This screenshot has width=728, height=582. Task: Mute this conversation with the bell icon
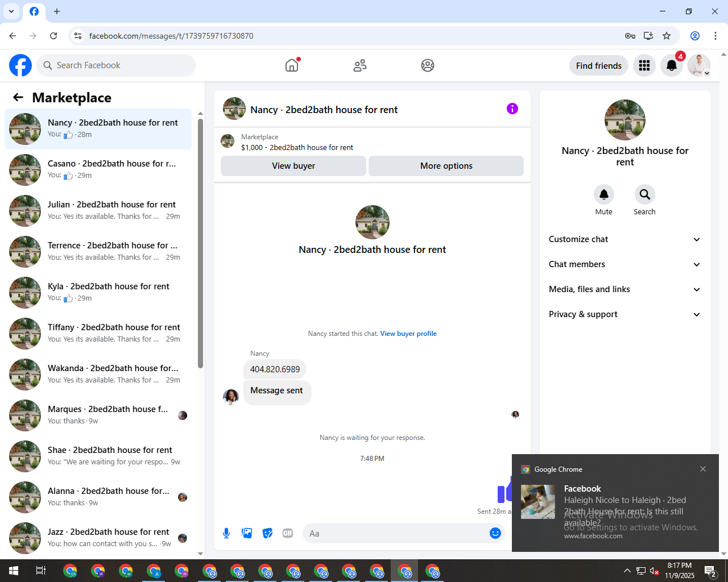[604, 194]
